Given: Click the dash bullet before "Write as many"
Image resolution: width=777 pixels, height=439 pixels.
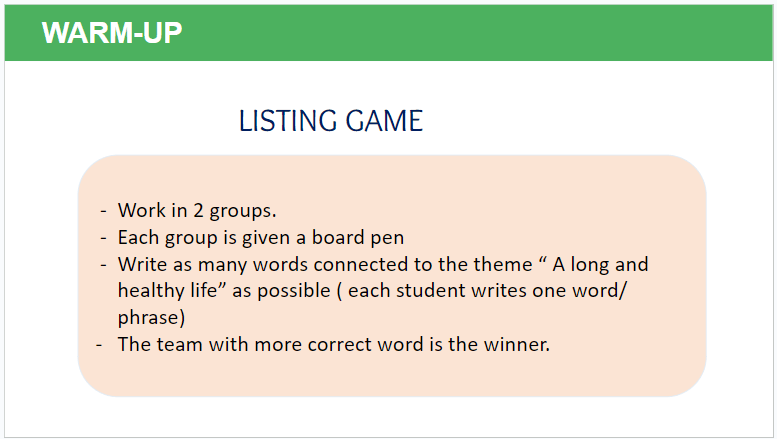Looking at the screenshot, I should 103,265.
